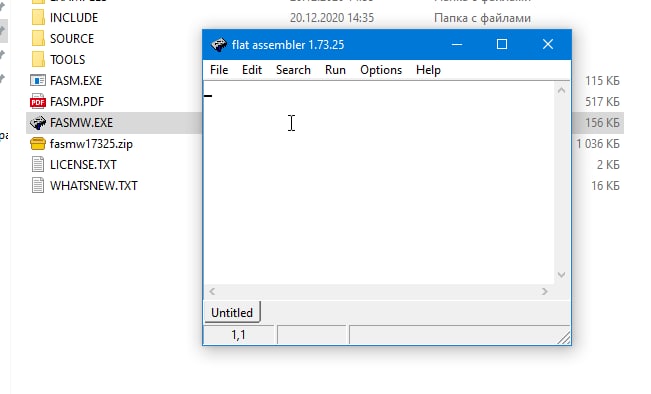
Task: Click the 115 КБ size value
Action: (602, 81)
